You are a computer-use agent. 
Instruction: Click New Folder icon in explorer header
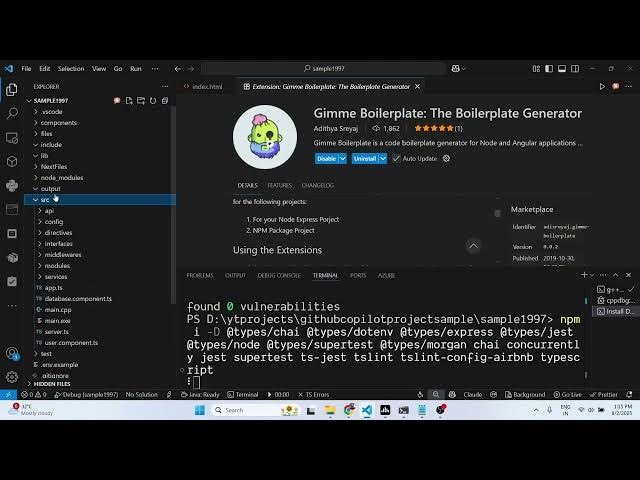pyautogui.click(x=141, y=101)
